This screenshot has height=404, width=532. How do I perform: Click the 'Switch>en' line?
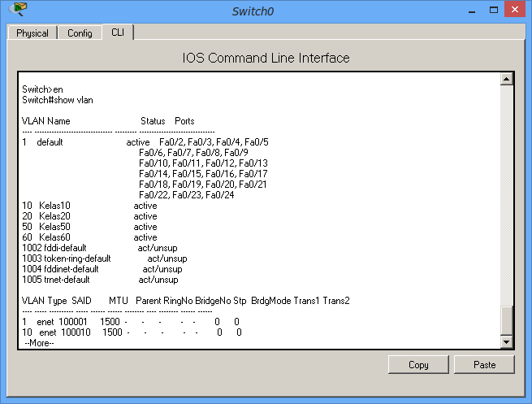(42, 89)
